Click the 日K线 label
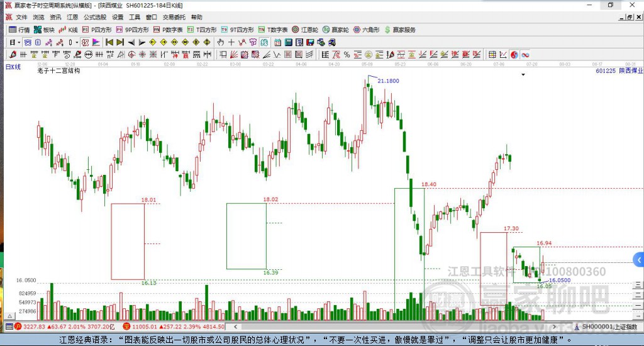Image resolution: width=644 pixels, height=346 pixels. pos(13,67)
